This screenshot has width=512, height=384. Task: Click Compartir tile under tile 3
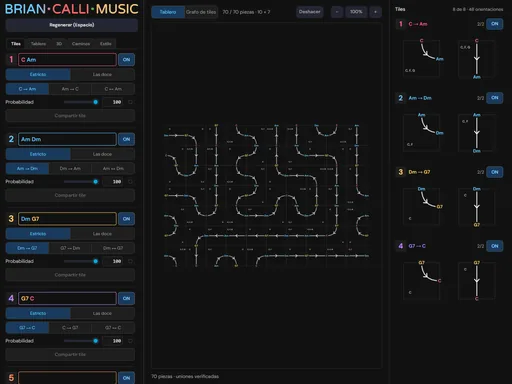tap(70, 275)
